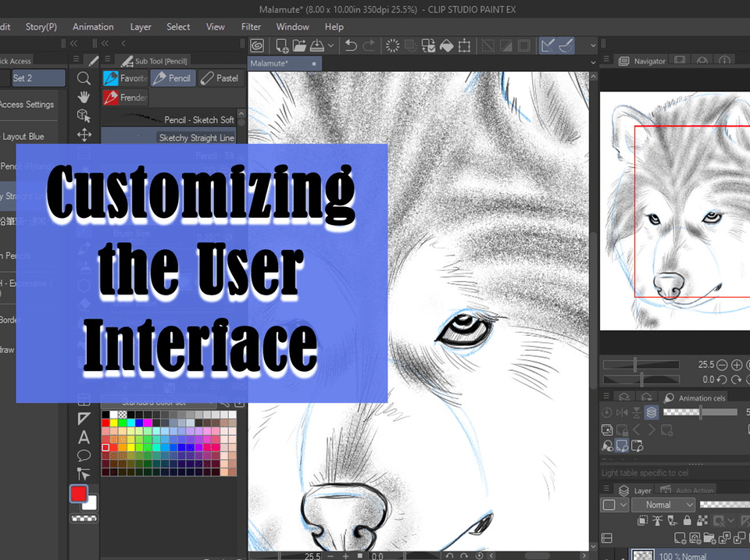Viewport: 750px width, 560px height.
Task: Toggle the lock layer icon
Action: point(687,520)
